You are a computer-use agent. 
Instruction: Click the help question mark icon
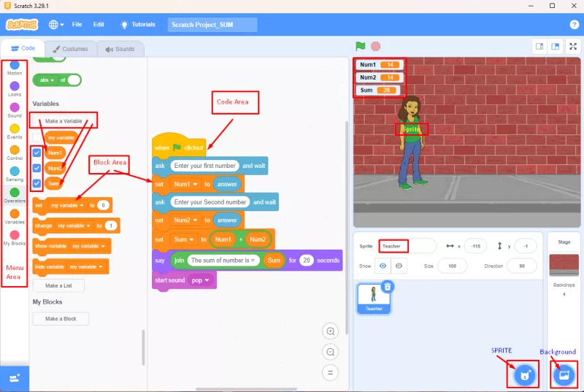[574, 25]
